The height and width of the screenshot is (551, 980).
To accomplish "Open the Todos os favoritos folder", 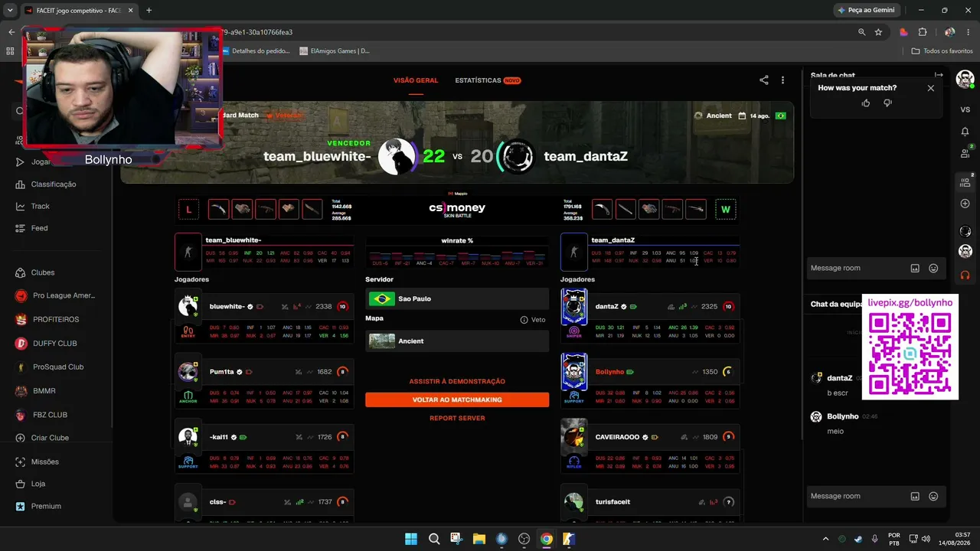I will tap(942, 51).
